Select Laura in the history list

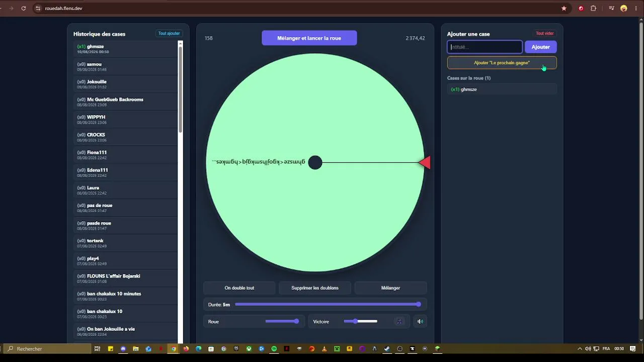125,190
